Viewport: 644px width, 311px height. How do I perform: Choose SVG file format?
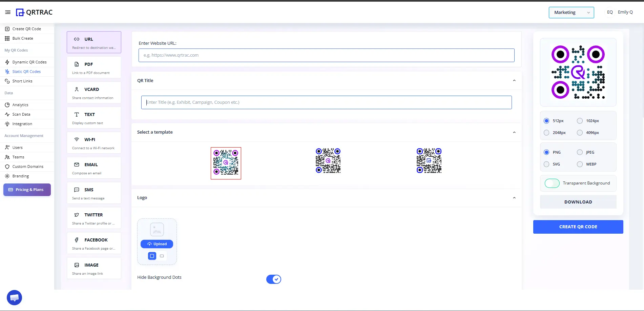coord(546,164)
